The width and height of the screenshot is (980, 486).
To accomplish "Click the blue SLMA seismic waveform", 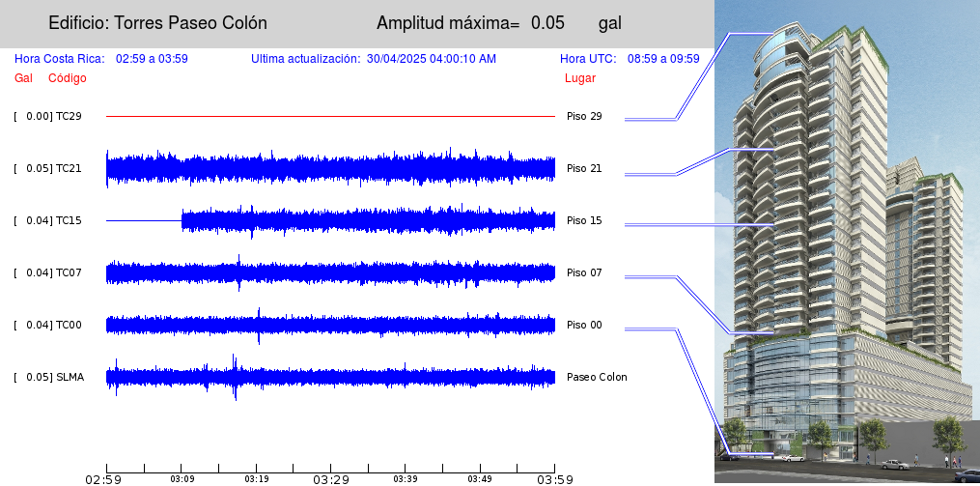I will (330, 377).
